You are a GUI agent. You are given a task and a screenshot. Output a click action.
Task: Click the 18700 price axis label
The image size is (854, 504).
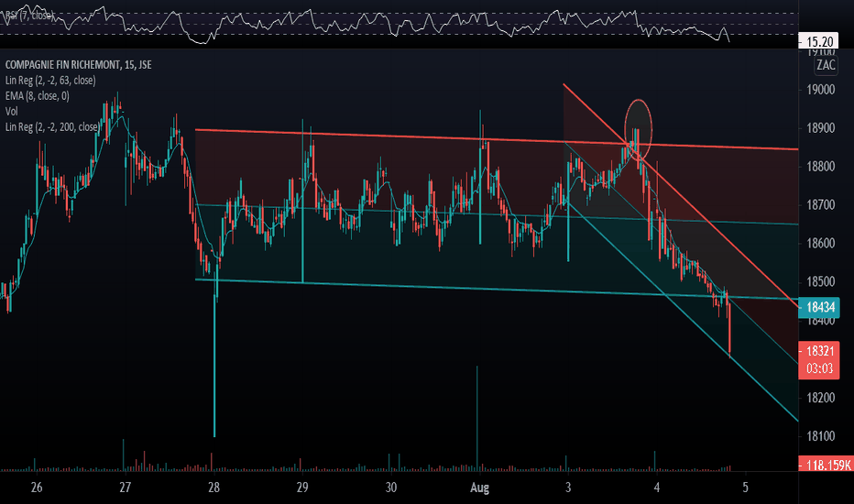coord(820,205)
